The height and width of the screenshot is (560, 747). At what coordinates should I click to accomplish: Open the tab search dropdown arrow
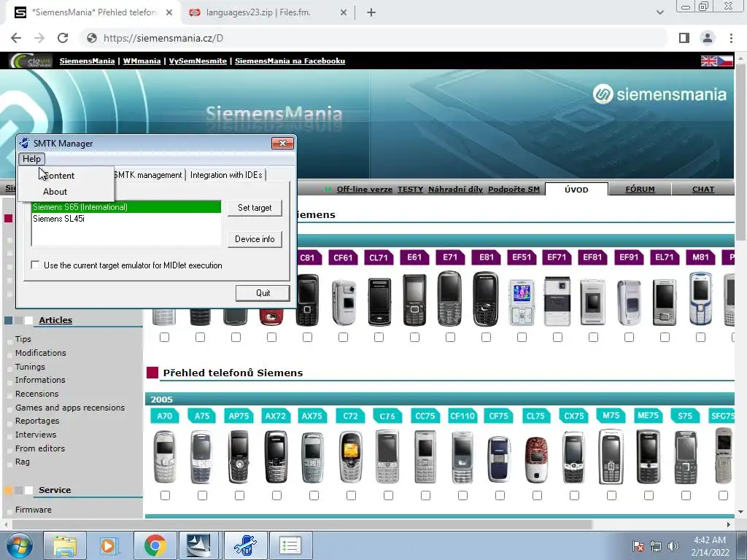[x=659, y=13]
